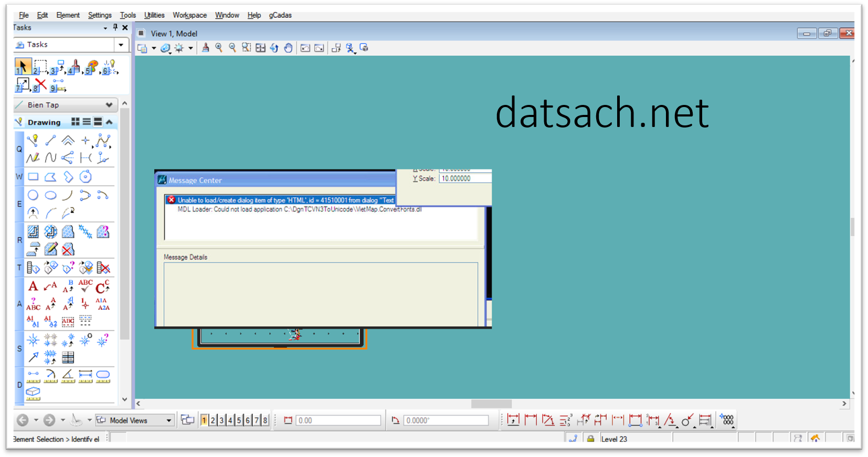Open the gCadas menu
Screen dimensions: 868x457
pyautogui.click(x=280, y=15)
